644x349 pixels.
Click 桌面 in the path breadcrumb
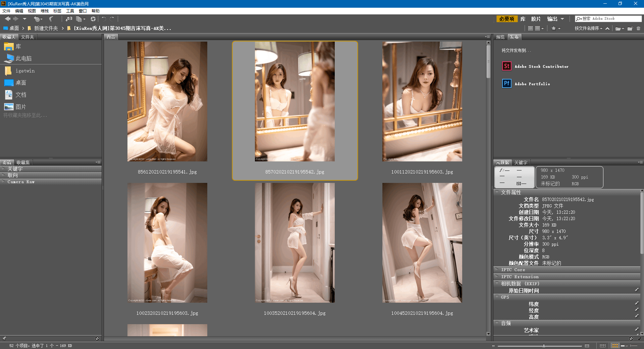14,29
